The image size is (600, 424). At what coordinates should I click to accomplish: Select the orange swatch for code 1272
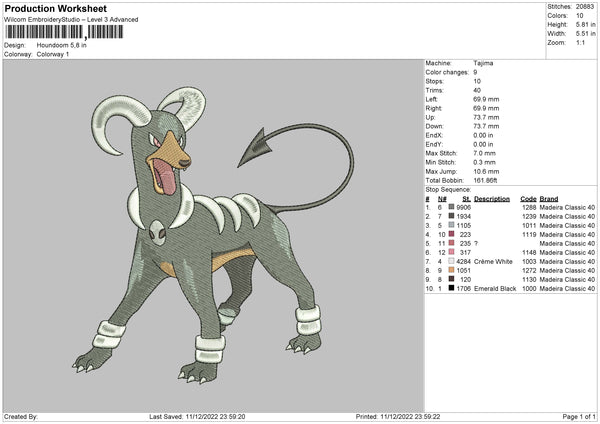452,270
